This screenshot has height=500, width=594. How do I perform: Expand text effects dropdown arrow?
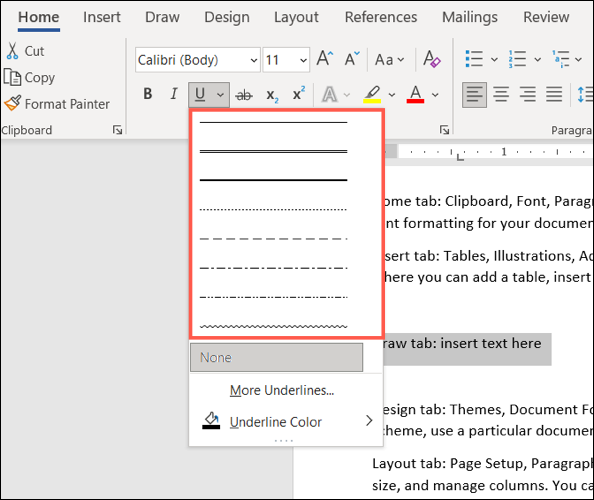(347, 95)
